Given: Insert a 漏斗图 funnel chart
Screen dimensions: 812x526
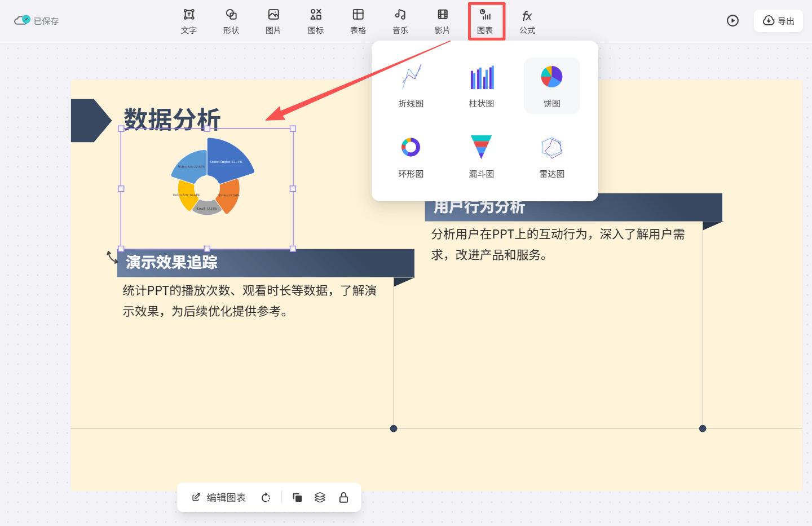Looking at the screenshot, I should click(x=482, y=156).
